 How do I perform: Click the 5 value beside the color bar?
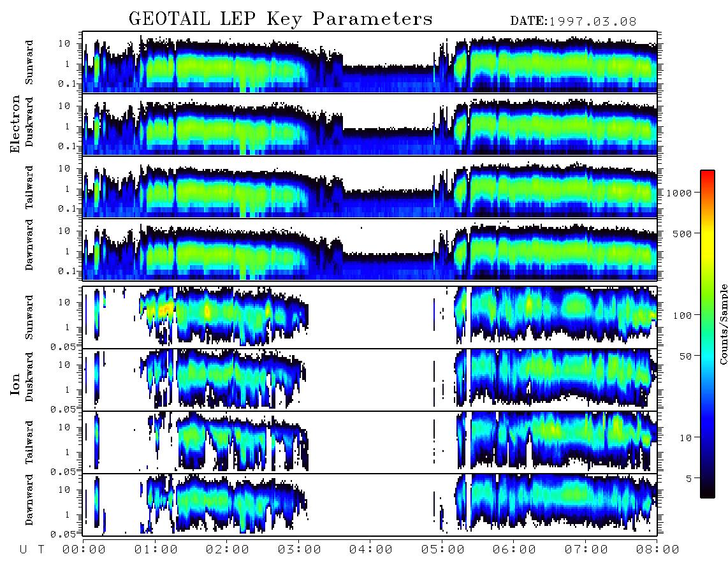coord(688,478)
